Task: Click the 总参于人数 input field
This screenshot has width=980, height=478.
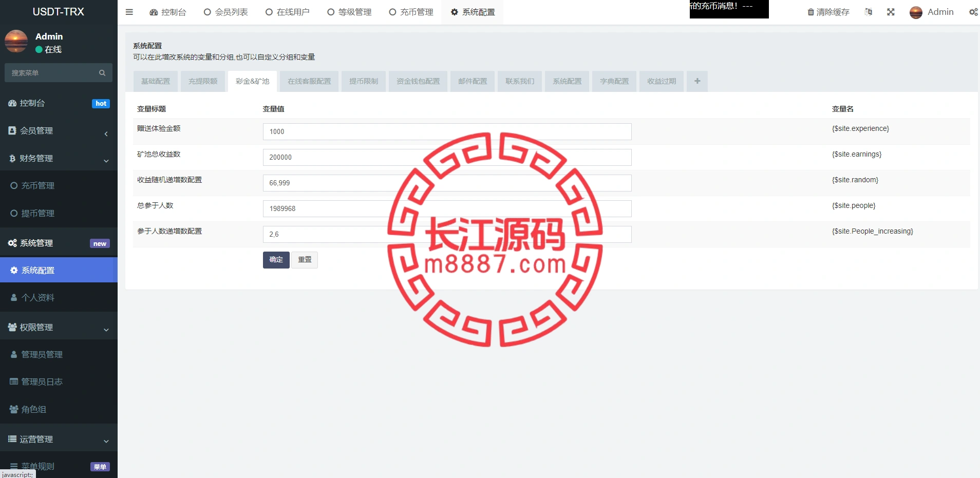Action: [x=447, y=208]
